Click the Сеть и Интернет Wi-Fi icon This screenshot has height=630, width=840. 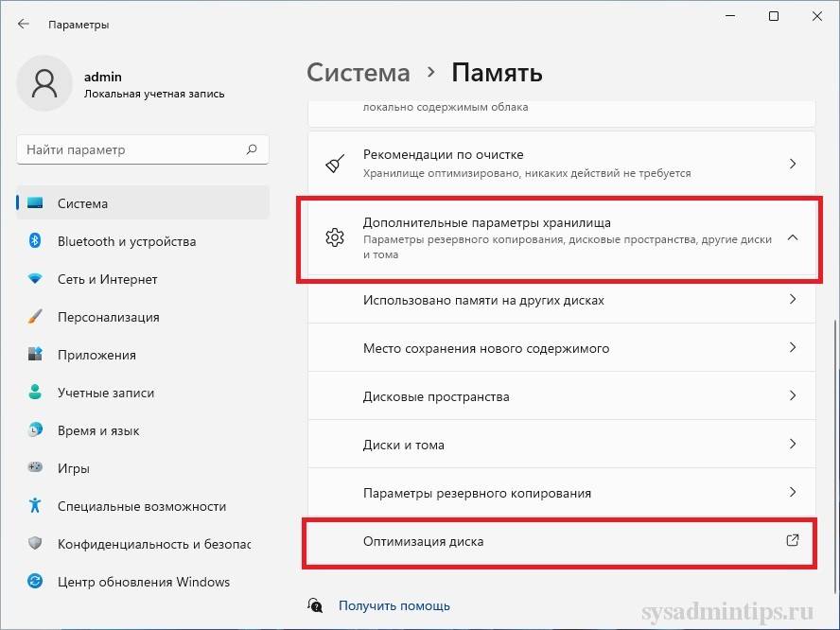(x=35, y=279)
